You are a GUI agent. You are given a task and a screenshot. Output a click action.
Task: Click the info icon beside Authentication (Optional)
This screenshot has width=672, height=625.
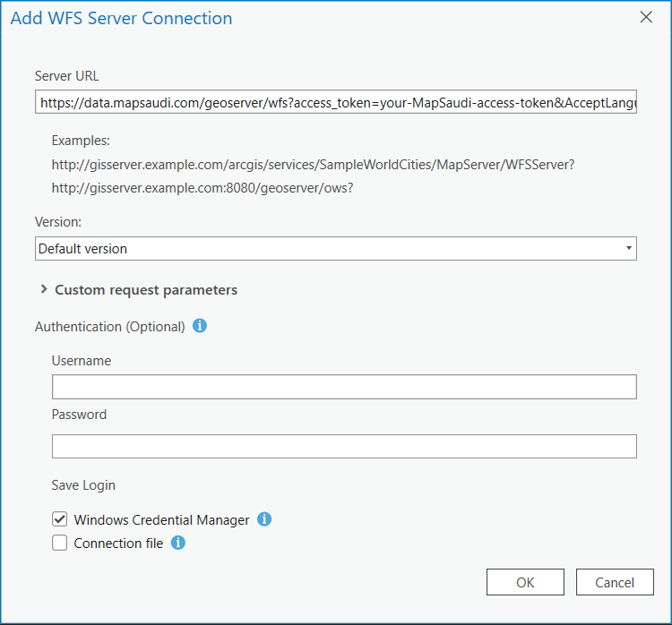pos(200,327)
